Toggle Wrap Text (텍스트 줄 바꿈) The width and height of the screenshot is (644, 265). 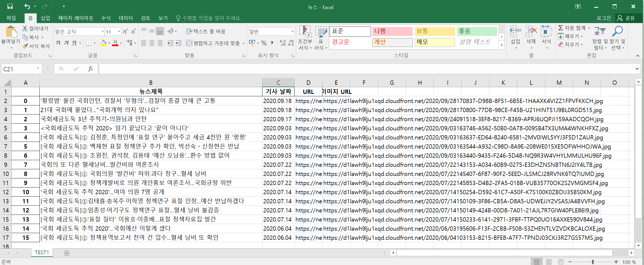coord(206,32)
